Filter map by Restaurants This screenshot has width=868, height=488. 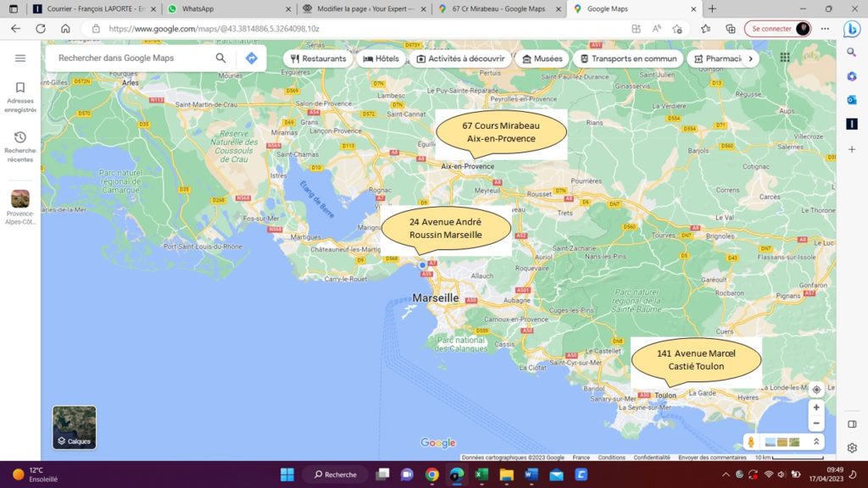(x=319, y=58)
